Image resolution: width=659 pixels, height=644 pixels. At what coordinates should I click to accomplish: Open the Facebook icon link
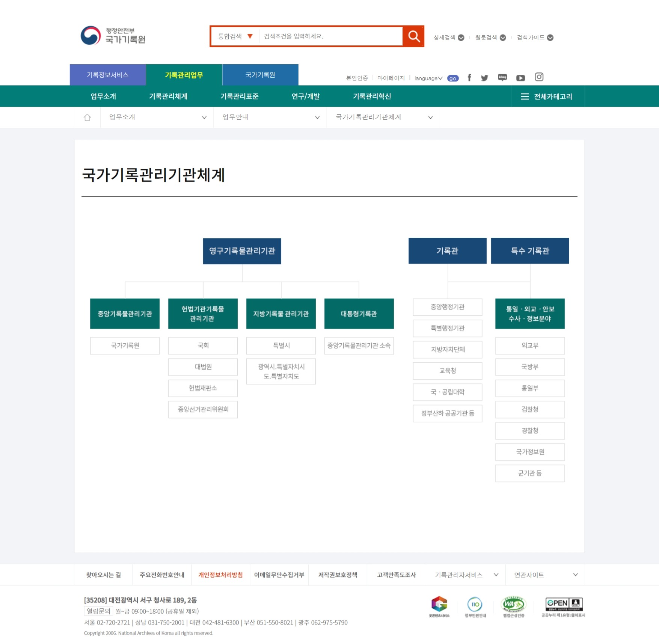[x=469, y=78]
